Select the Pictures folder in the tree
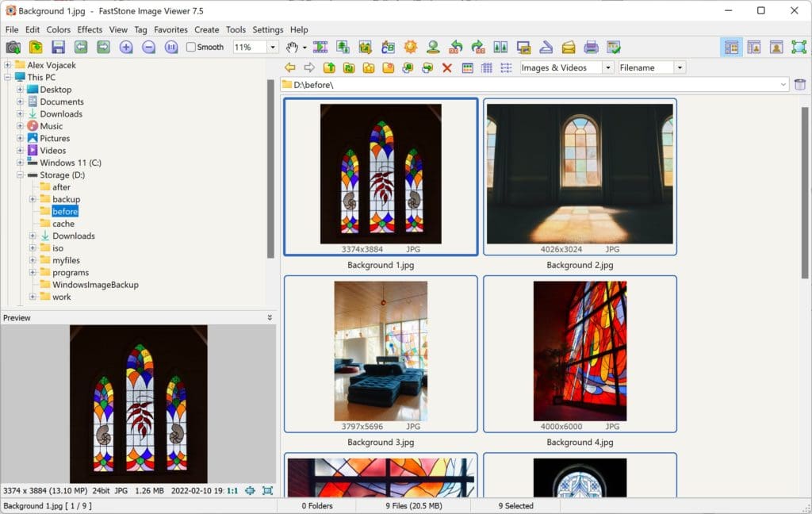Image resolution: width=812 pixels, height=514 pixels. 55,138
